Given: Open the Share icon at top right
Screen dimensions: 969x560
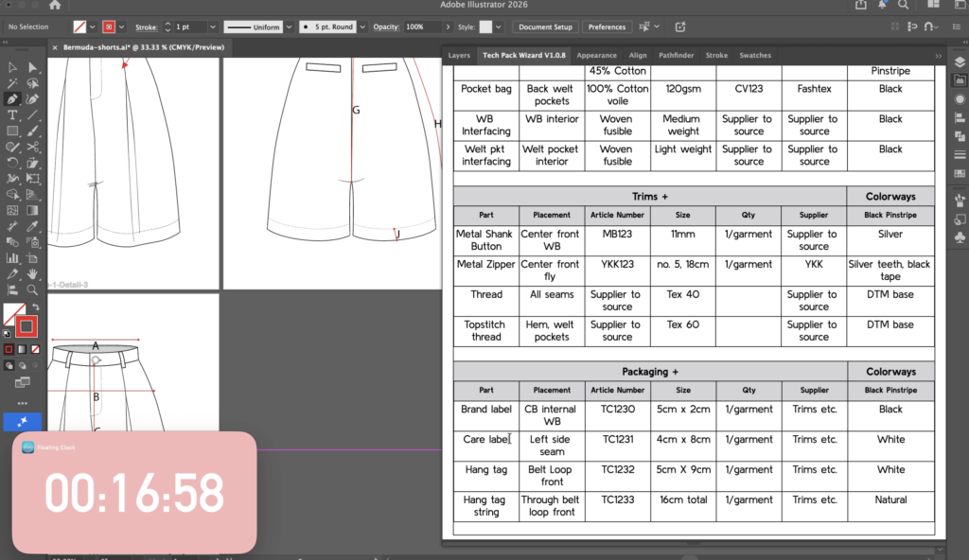Looking at the screenshot, I should (x=860, y=6).
